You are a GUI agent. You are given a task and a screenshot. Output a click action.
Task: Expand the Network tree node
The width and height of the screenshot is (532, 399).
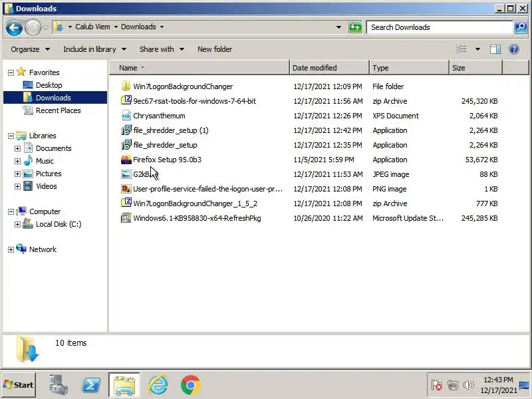pyautogui.click(x=11, y=250)
